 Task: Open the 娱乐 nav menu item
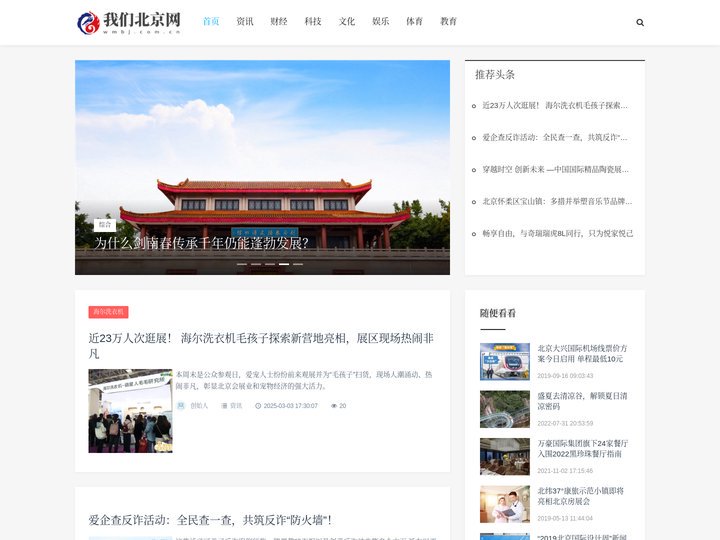(x=381, y=21)
